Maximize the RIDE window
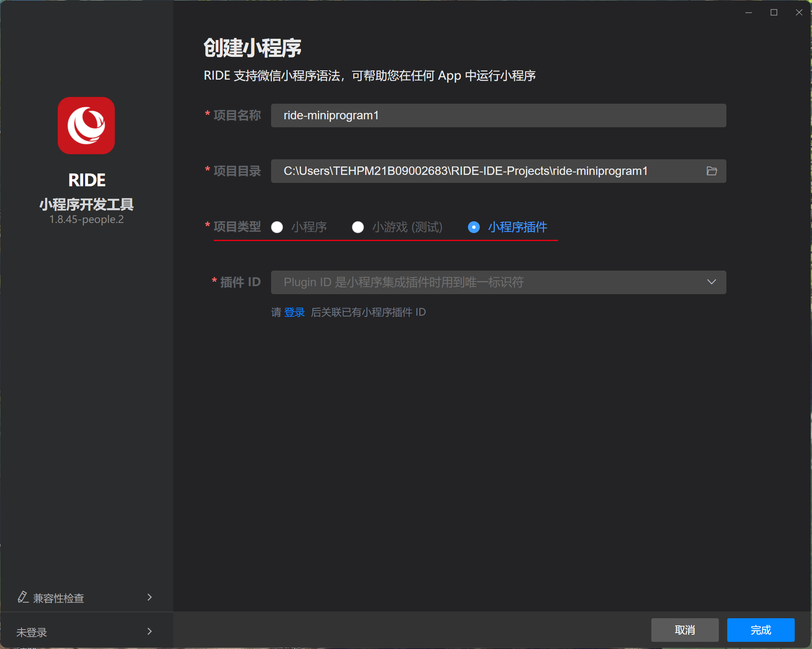Viewport: 812px width, 649px height. 774,13
